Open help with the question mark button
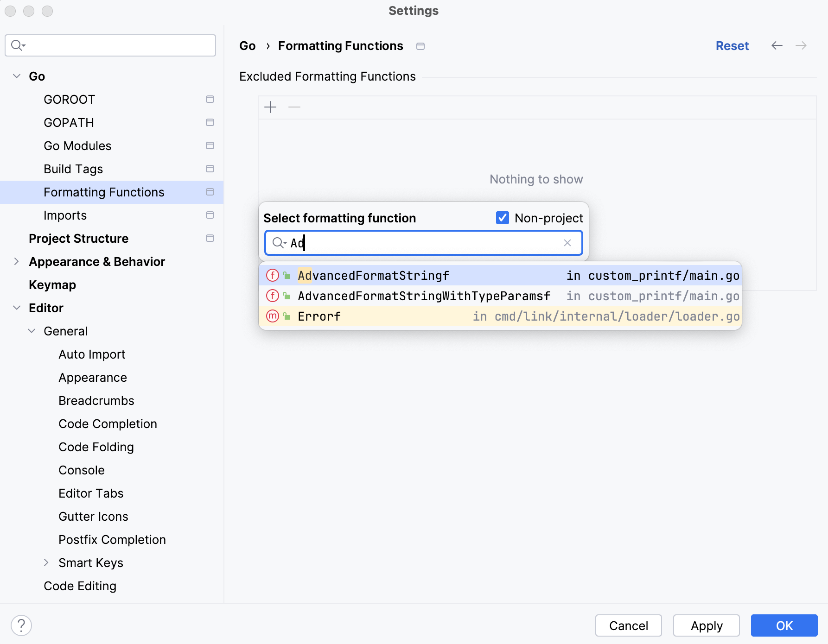 pos(21,625)
